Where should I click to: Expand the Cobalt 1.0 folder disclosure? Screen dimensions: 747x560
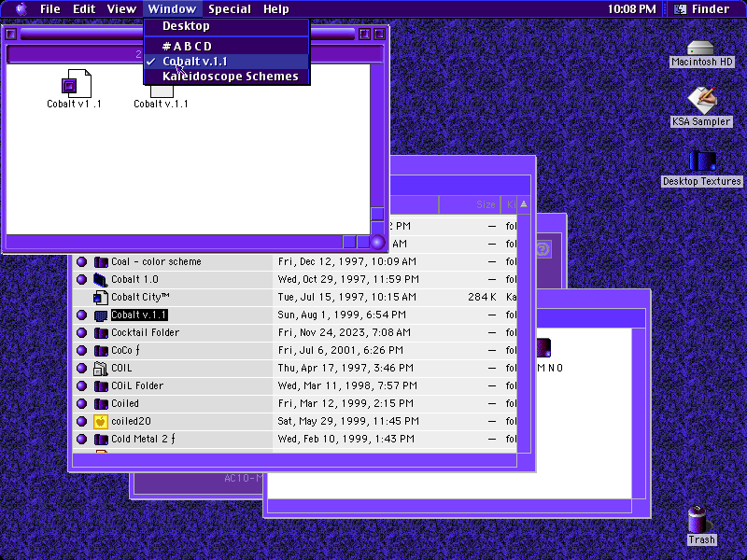pyautogui.click(x=81, y=279)
